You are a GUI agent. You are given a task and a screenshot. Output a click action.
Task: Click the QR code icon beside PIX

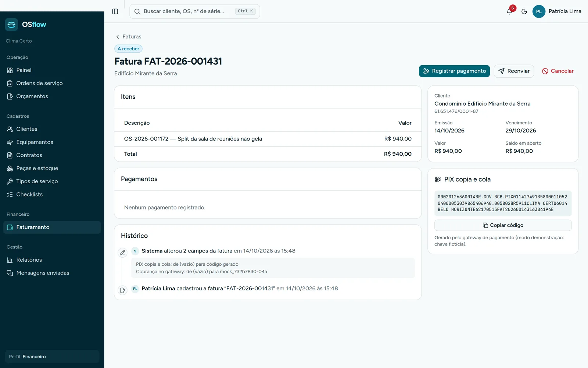438,180
